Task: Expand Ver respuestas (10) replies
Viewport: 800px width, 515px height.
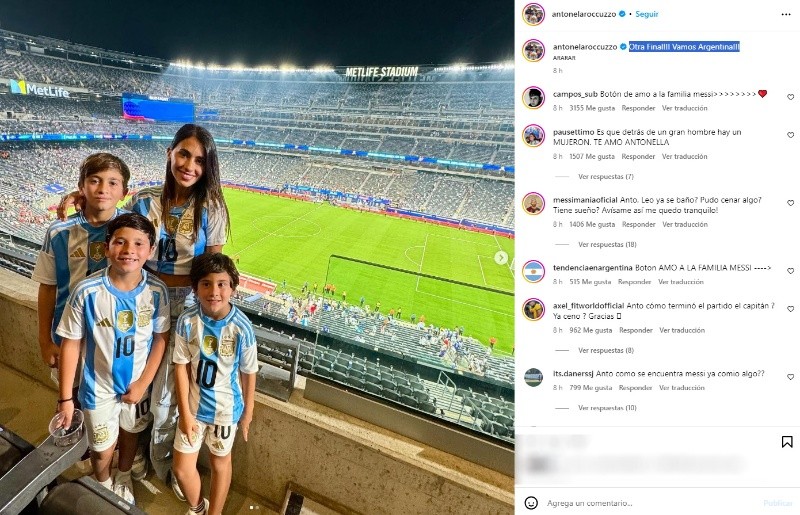Action: 607,408
